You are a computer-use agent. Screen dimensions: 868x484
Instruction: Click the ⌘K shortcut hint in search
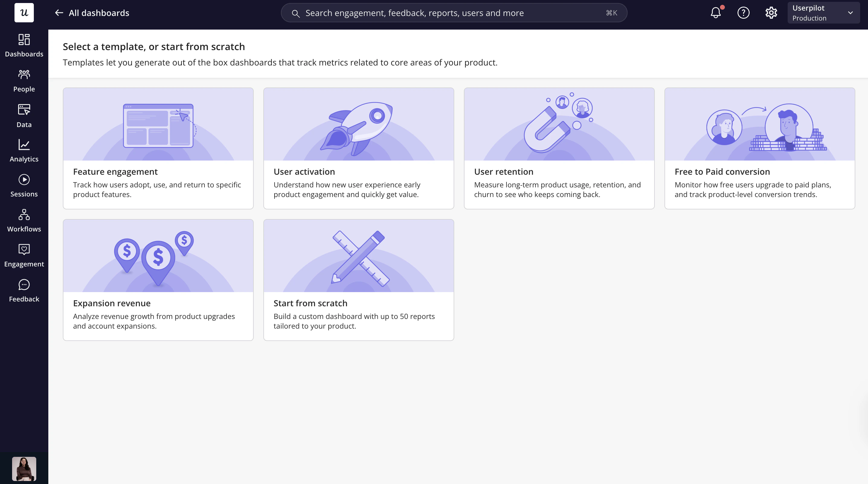click(x=612, y=13)
